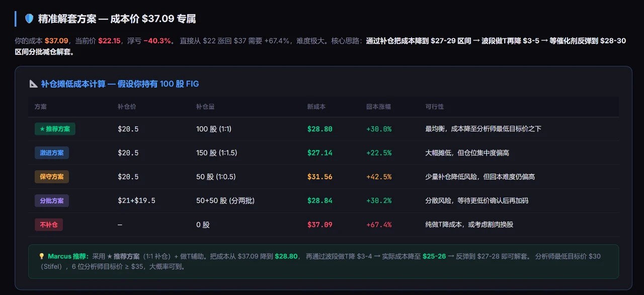Click 少量补仓降低风险，但回本难度仍偏高 text
Screen dimensions: 644x295
(480, 177)
